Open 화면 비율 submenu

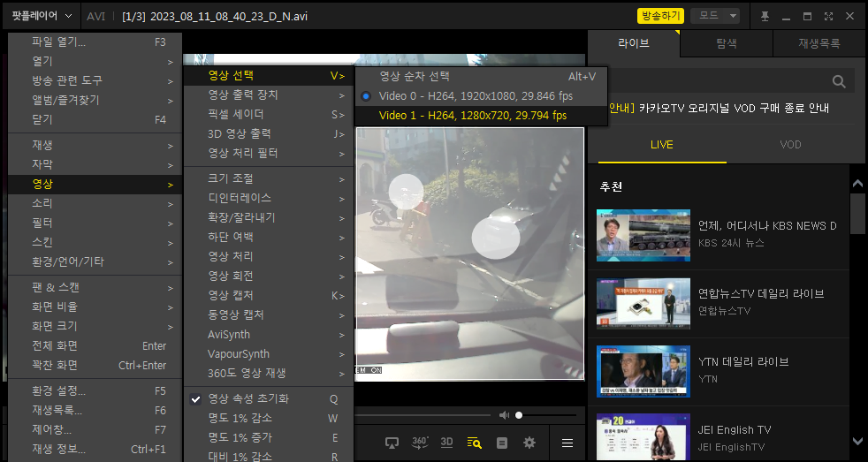tap(95, 307)
